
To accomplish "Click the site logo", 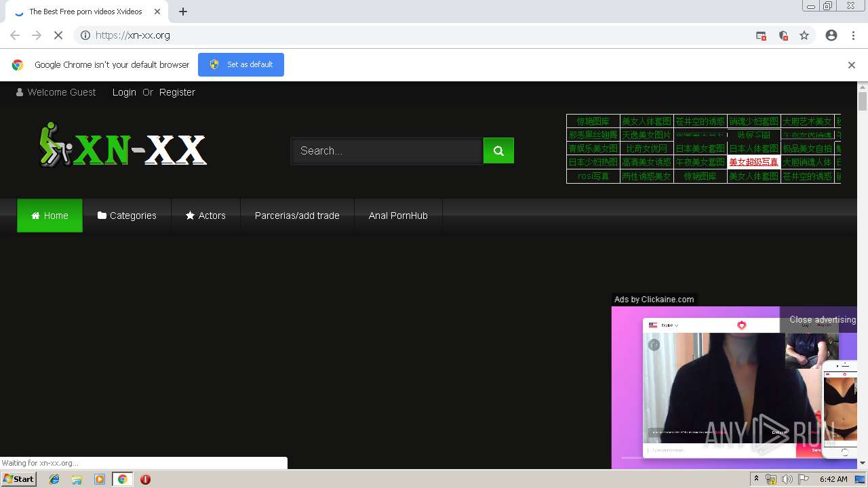I will coord(123,144).
